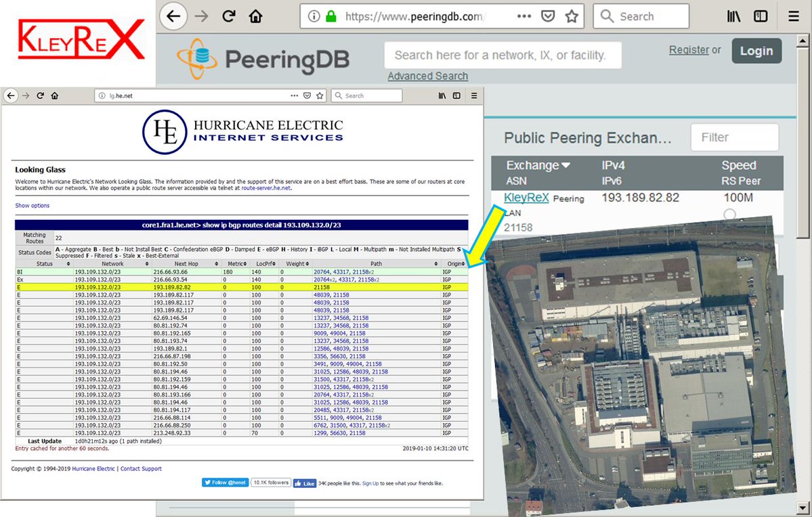The height and width of the screenshot is (517, 812).
Task: Click the forward arrow in lg.he.net window
Action: (26, 95)
